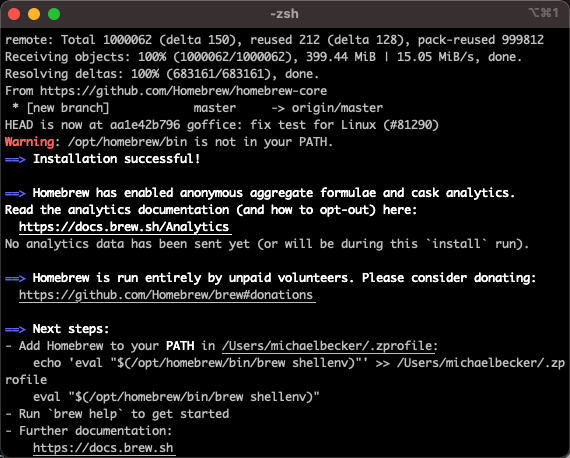Click the commit hash aa1e42b796

(x=145, y=125)
